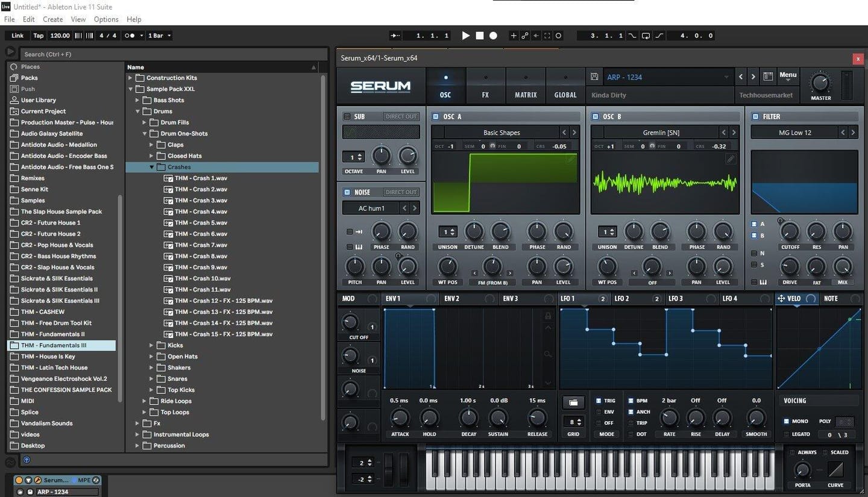Toggle the Ableton loop switch

pos(646,36)
